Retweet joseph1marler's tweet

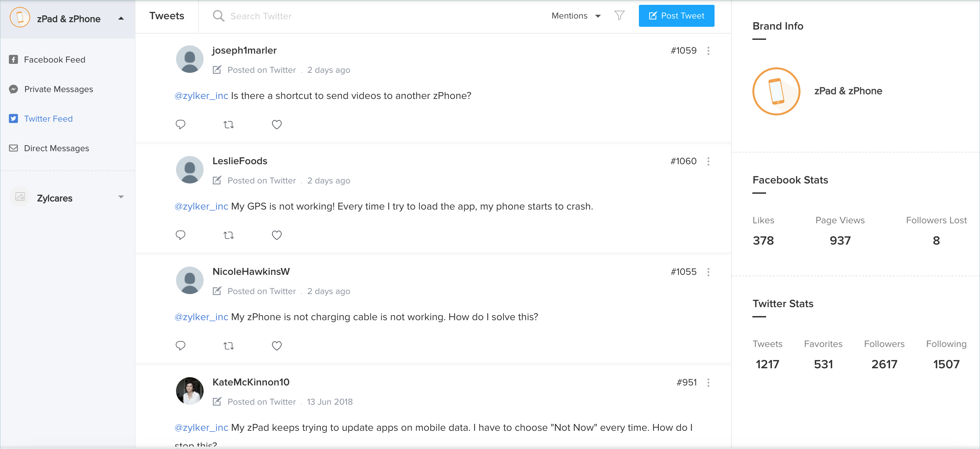pos(229,124)
